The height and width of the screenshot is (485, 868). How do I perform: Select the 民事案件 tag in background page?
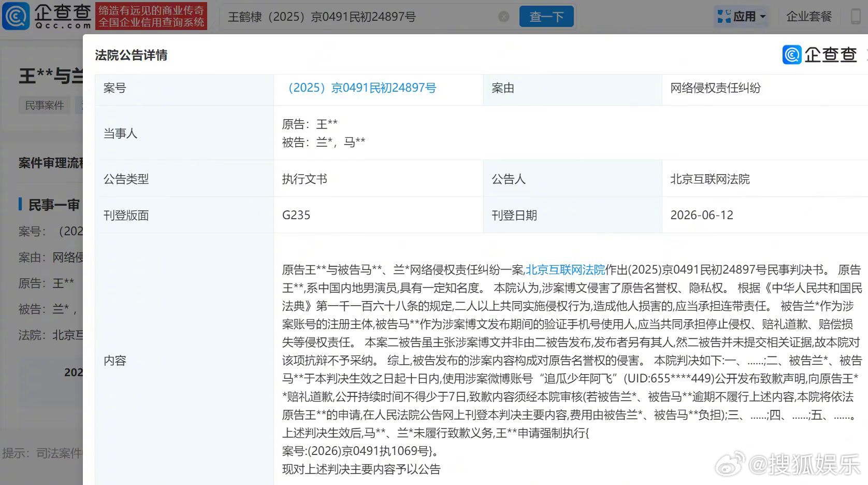pyautogui.click(x=45, y=105)
